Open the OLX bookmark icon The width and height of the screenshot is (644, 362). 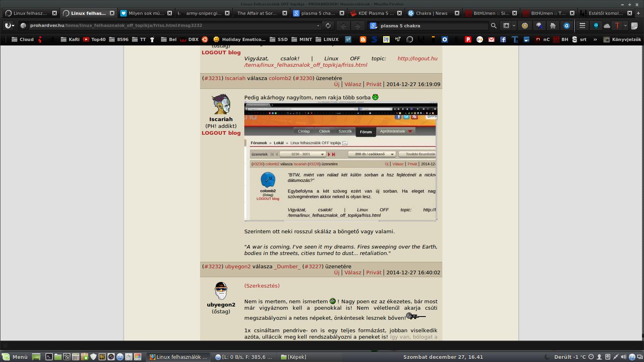[479, 39]
